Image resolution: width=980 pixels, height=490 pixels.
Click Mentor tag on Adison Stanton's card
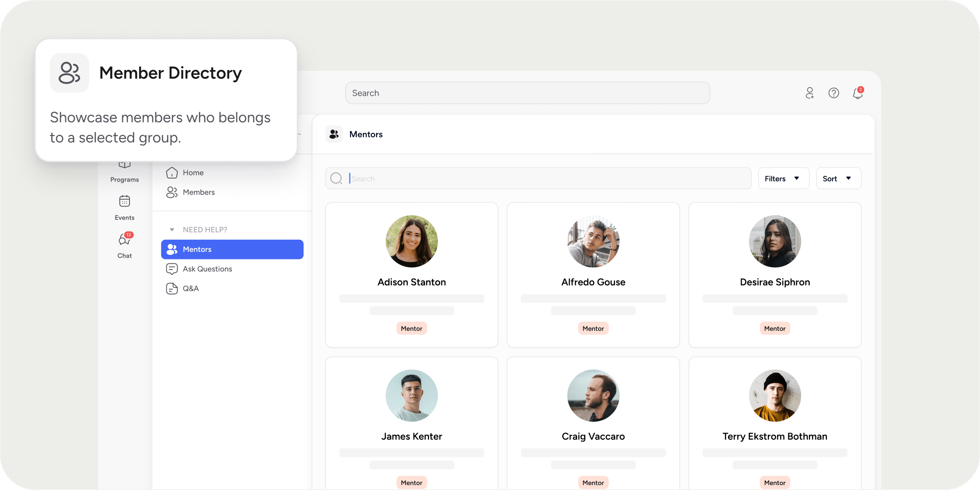click(412, 329)
